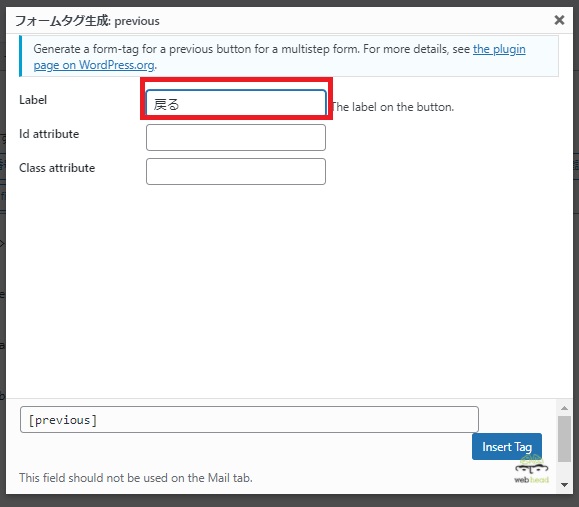Image resolution: width=579 pixels, height=507 pixels.
Task: Click the dialog's vertical scrollbar thumb
Action: pyautogui.click(x=564, y=439)
